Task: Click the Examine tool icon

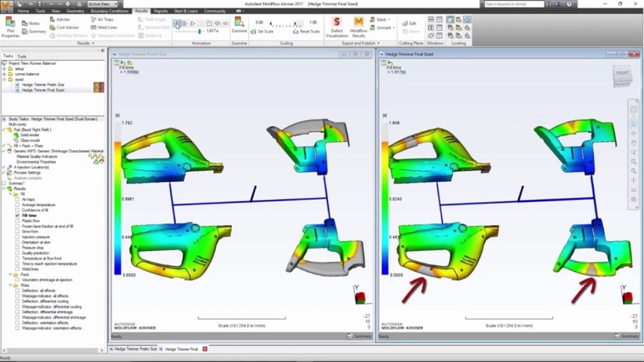Action: point(239,25)
